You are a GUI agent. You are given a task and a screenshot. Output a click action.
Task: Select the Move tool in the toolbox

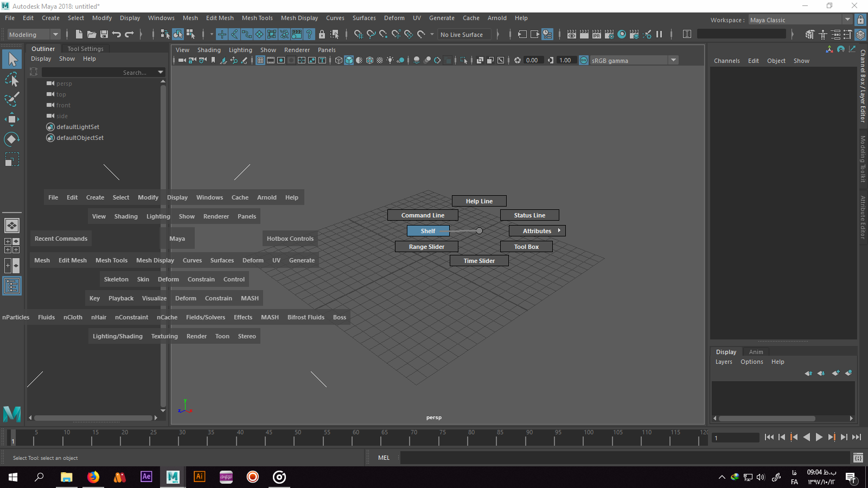[12, 119]
